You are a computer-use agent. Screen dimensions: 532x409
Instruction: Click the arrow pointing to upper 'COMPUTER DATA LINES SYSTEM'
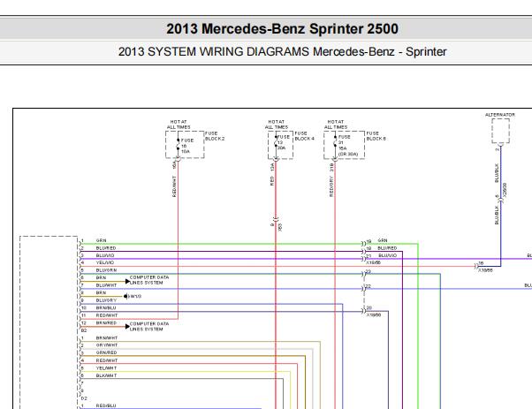click(x=127, y=282)
